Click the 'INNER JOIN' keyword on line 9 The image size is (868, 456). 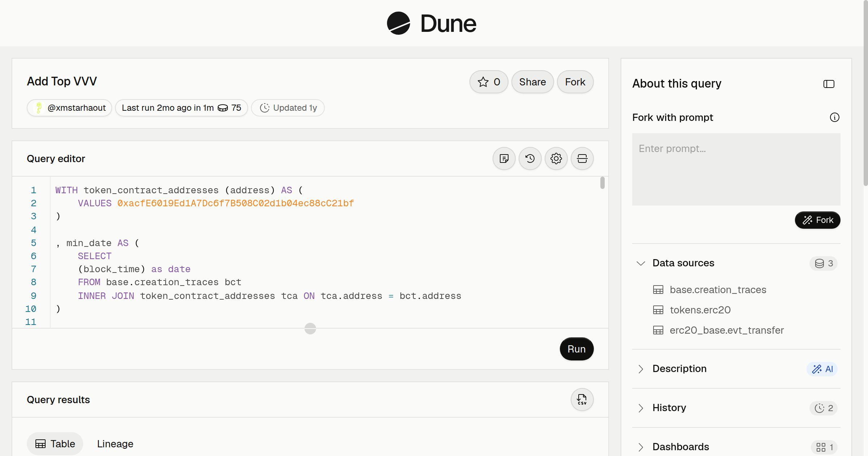(106, 296)
